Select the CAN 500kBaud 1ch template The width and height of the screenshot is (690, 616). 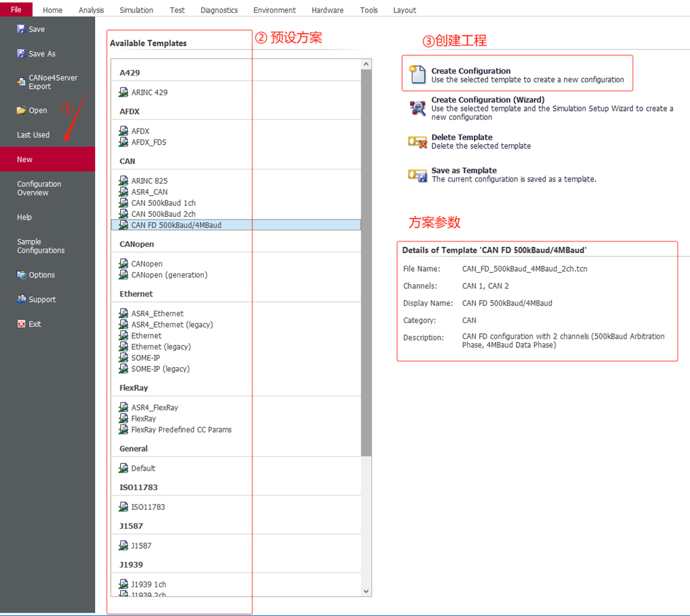[236, 203]
